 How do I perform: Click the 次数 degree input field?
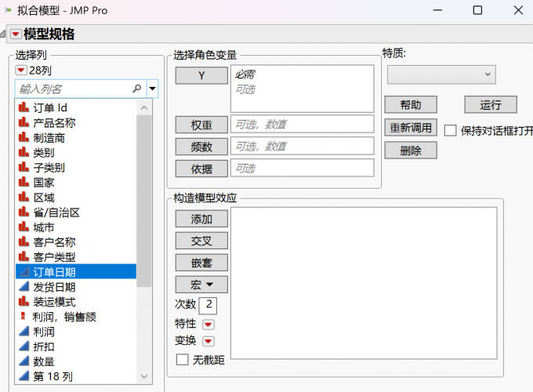point(208,304)
